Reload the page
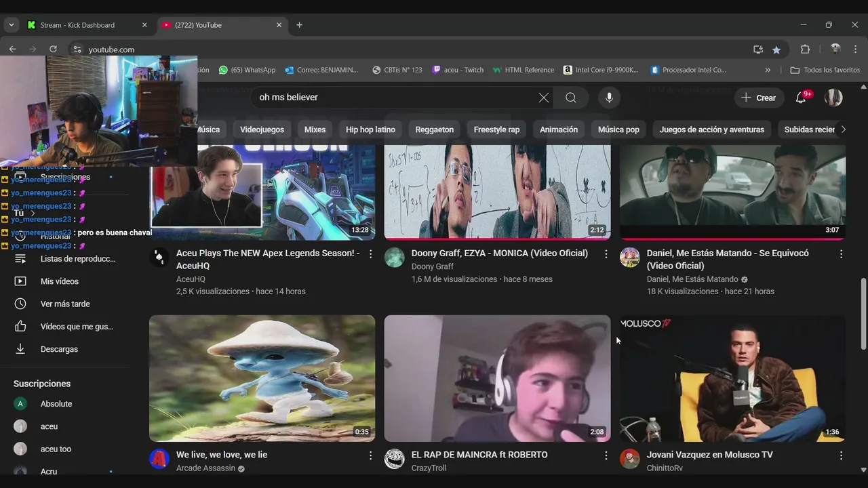The image size is (868, 488). pyautogui.click(x=53, y=49)
